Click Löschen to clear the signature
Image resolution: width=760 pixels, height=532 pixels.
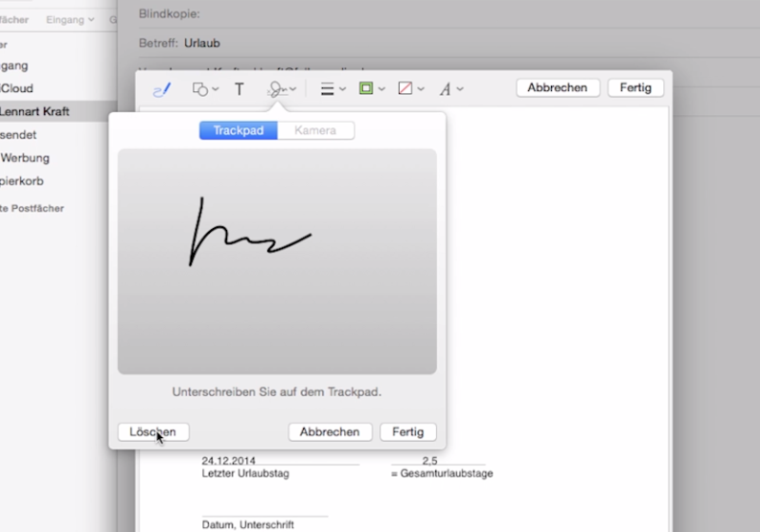[x=153, y=431]
